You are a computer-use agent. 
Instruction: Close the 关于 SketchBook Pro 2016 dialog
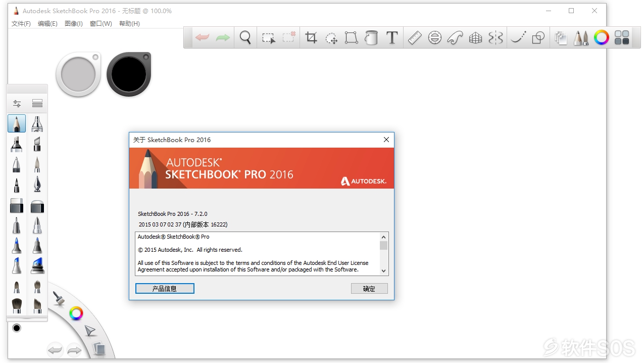click(386, 140)
